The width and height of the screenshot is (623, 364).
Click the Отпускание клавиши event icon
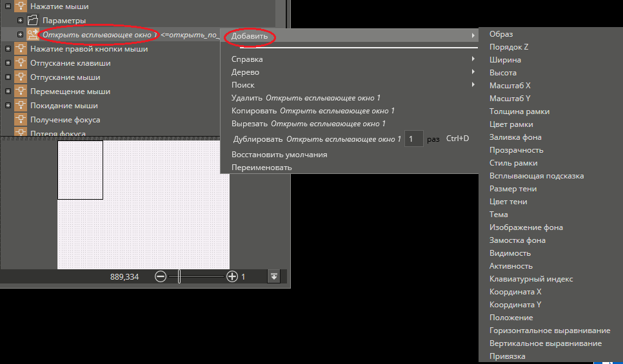[21, 63]
